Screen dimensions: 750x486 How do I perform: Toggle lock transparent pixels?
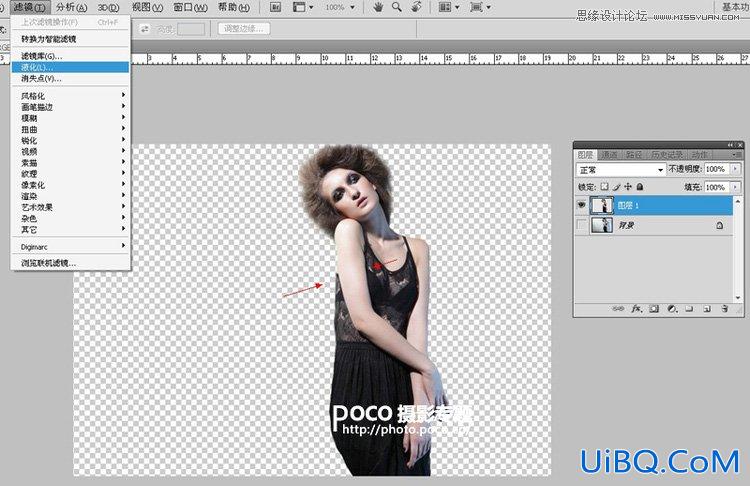point(605,187)
